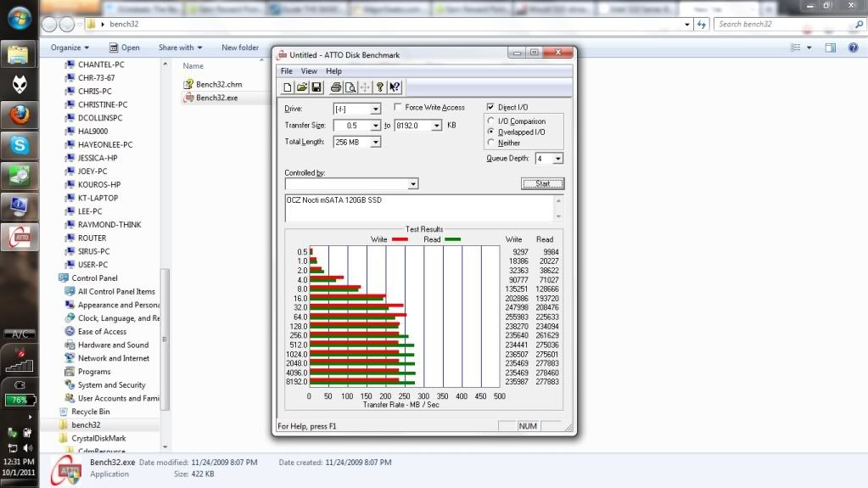Open the Windows Start orb
The image size is (868, 488).
click(x=20, y=18)
